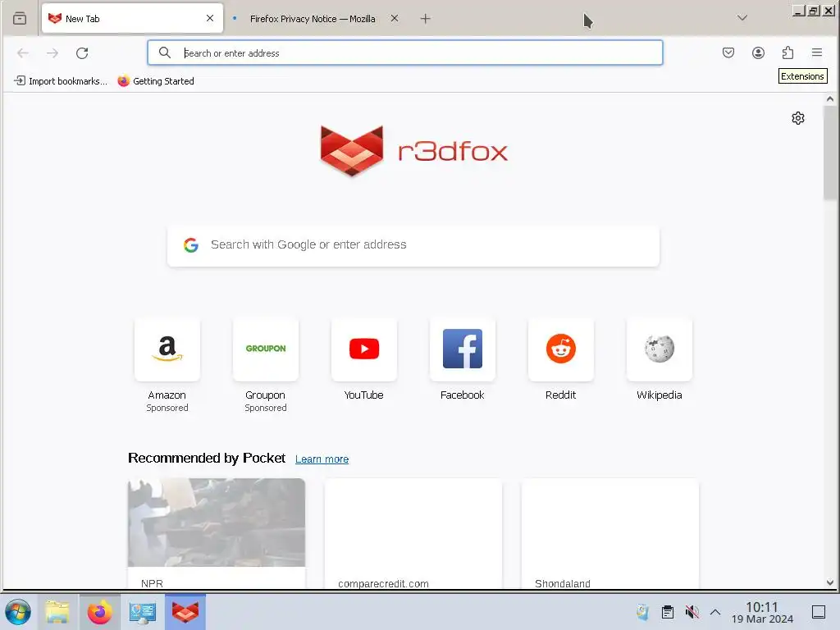840x630 pixels.
Task: Open the account profile icon
Action: (758, 52)
